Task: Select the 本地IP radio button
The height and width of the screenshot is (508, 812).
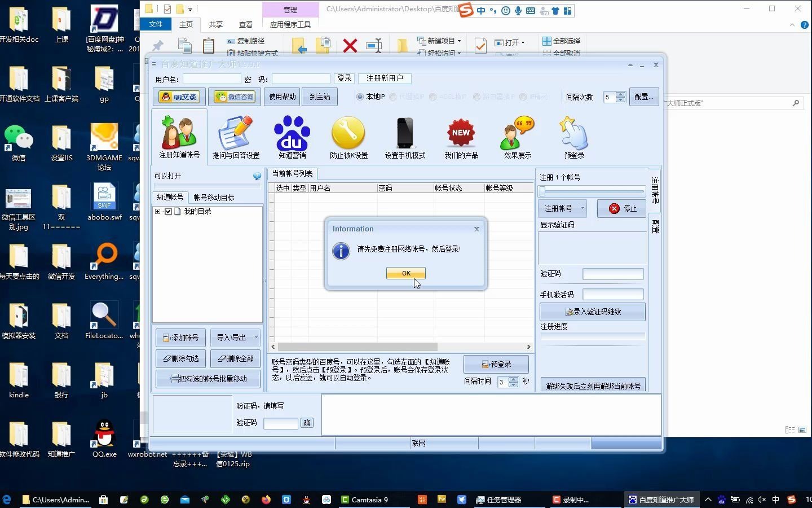Action: pyautogui.click(x=360, y=97)
